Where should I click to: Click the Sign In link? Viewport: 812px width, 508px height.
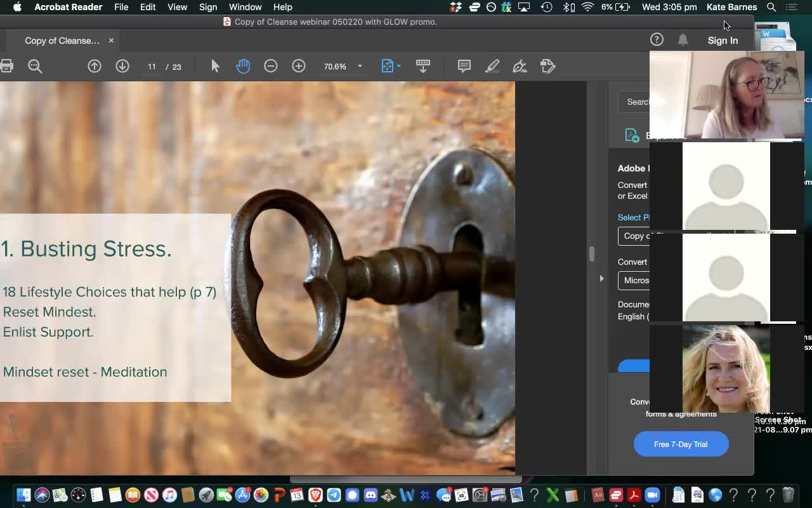coord(723,40)
